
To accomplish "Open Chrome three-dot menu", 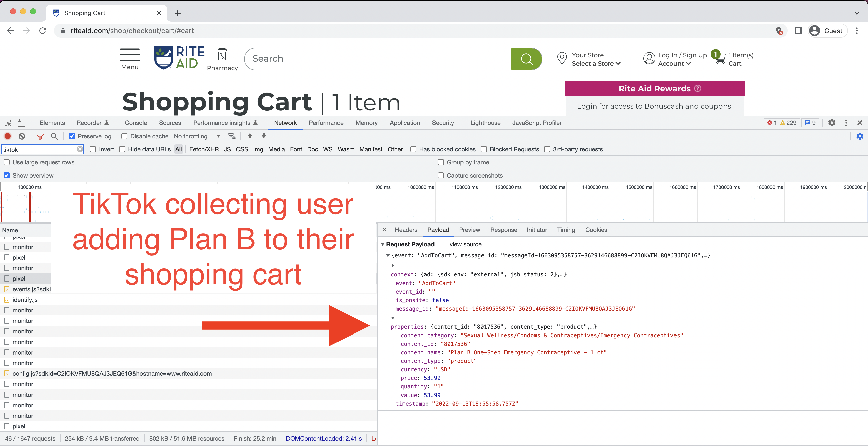I will point(857,31).
